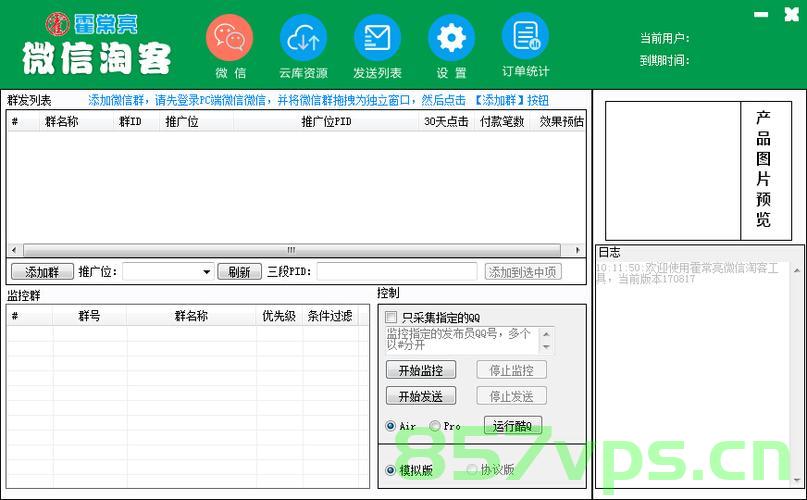Screen dimensions: 807x500
Task: Open the 订单统计 order statistics icon
Action: tap(525, 37)
